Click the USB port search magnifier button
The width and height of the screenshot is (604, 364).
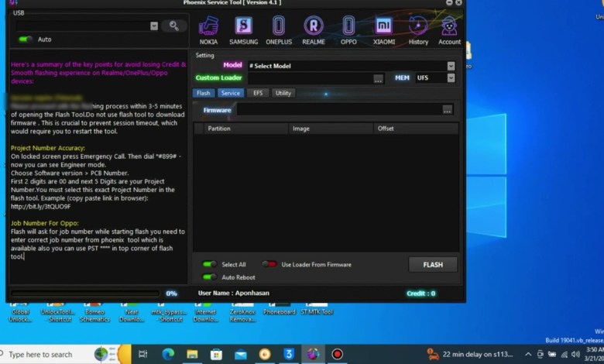174,26
